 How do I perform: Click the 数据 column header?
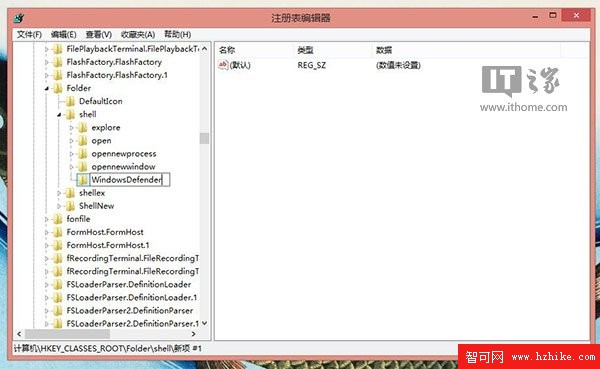click(x=466, y=50)
